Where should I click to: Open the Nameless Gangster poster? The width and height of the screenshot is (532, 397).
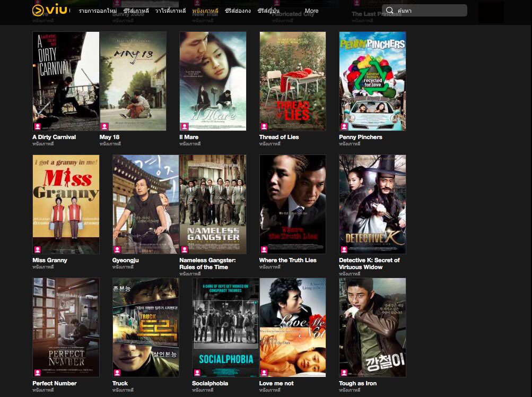pyautogui.click(x=213, y=204)
